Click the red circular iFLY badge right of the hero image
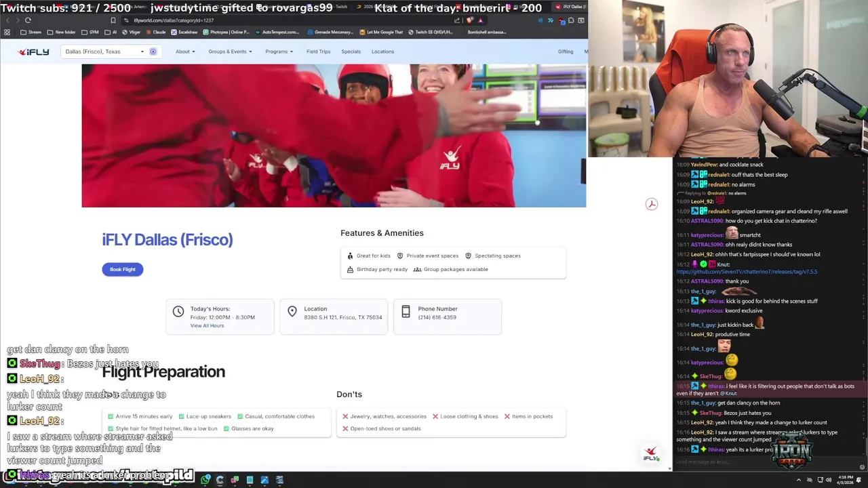The image size is (868, 488). coord(651,204)
